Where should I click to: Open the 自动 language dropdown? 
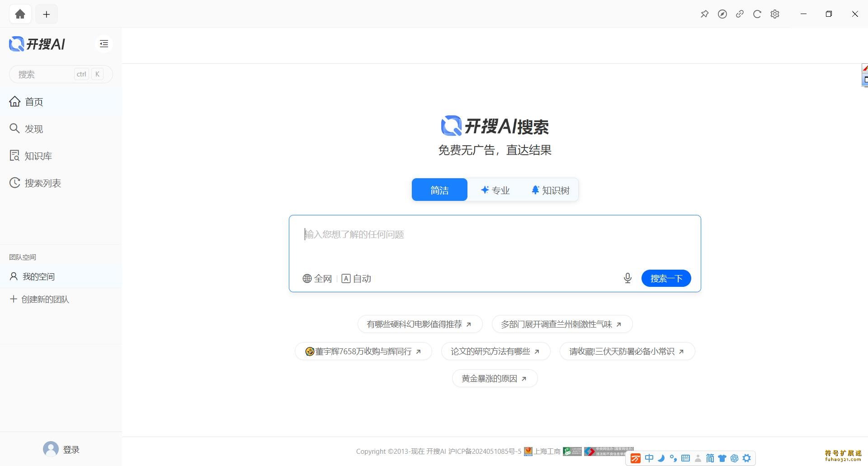(356, 278)
